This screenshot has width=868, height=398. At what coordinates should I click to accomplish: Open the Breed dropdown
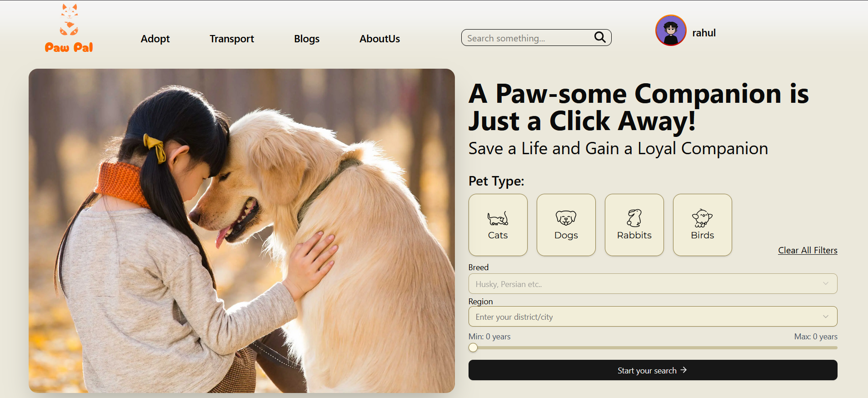[x=653, y=284]
